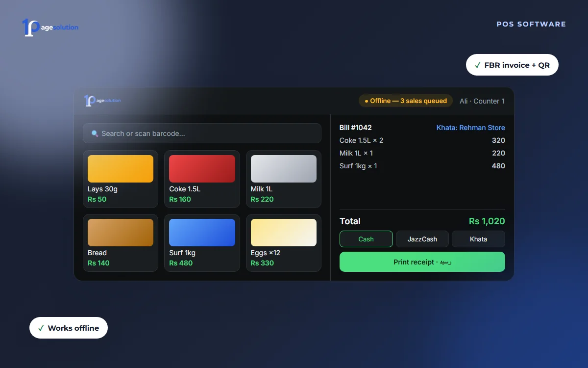Click the Works offline badge
This screenshot has height=368, width=588.
coord(69,328)
